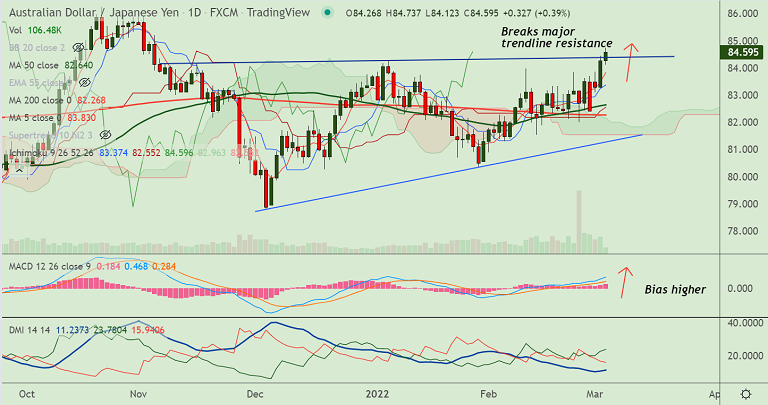Select the BB 20 close 2 legend label
This screenshot has width=768, height=405.
click(x=37, y=48)
